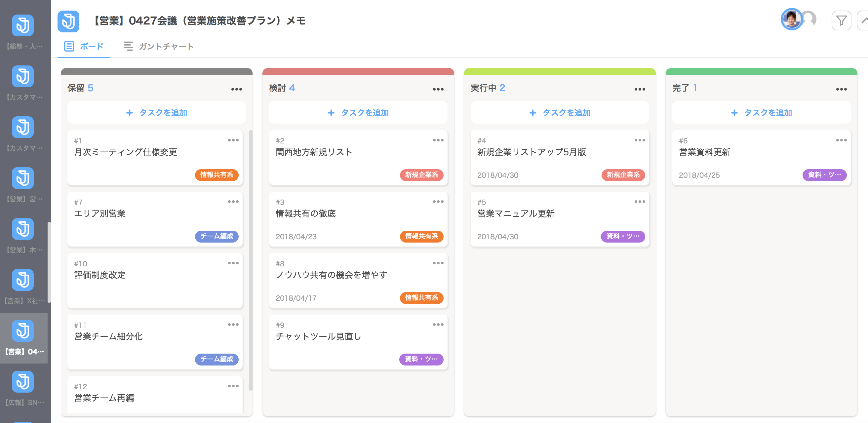Open options for task 営業チーム細分化
Screen dimensions: 868x423
(233, 325)
